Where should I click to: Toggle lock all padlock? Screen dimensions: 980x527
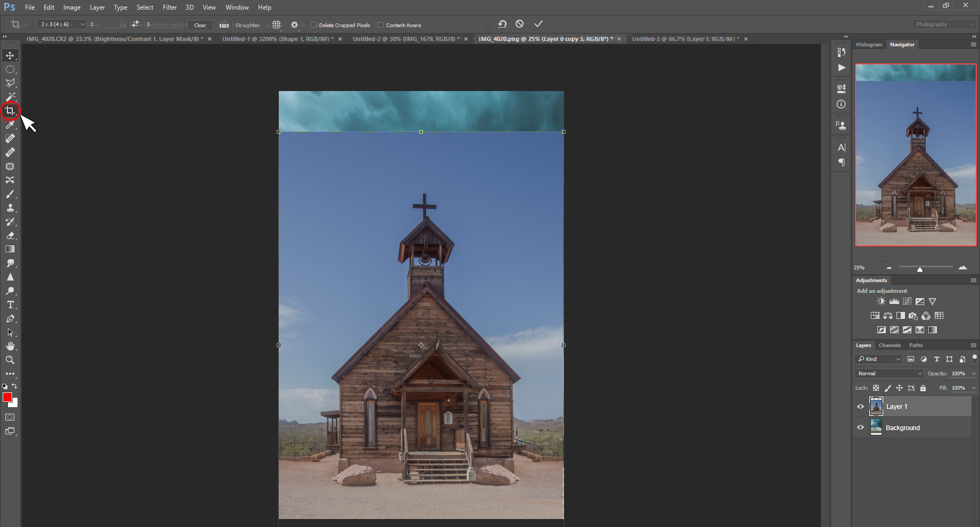click(923, 388)
